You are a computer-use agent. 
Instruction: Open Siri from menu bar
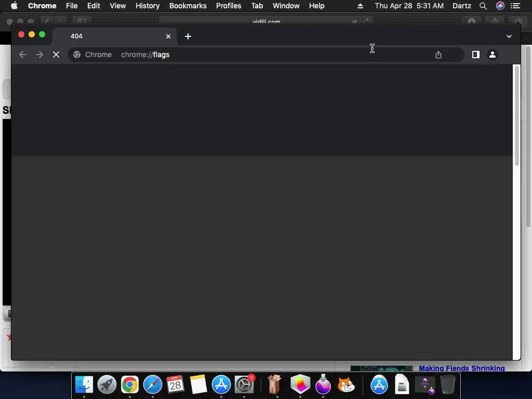coord(500,6)
